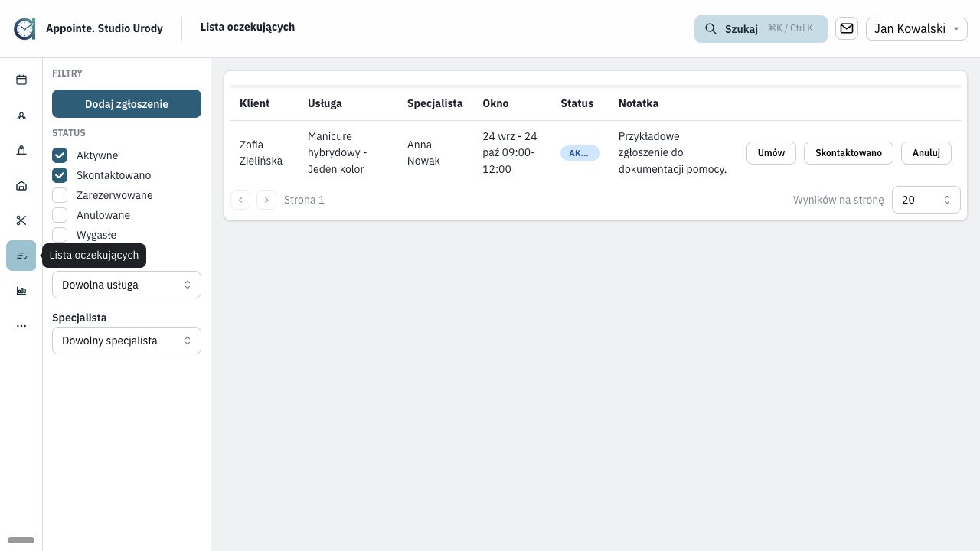Check the Wygasłe status filter
The height and width of the screenshot is (551, 980).
60,235
